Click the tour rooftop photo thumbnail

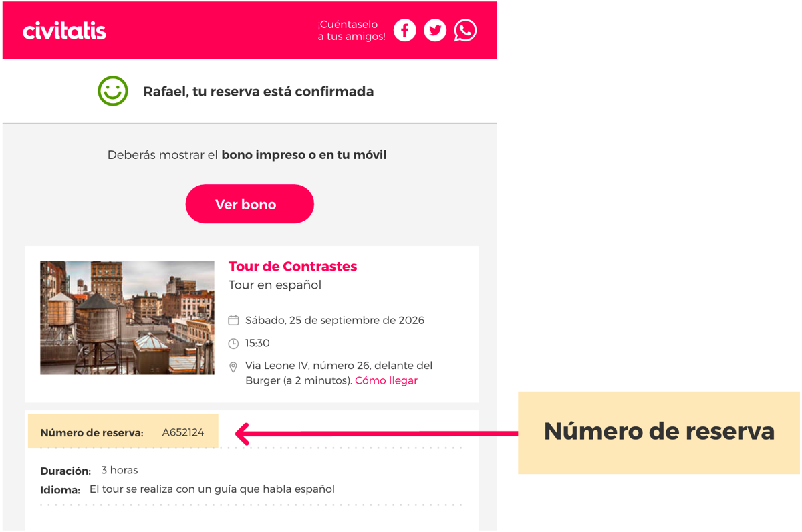(127, 317)
